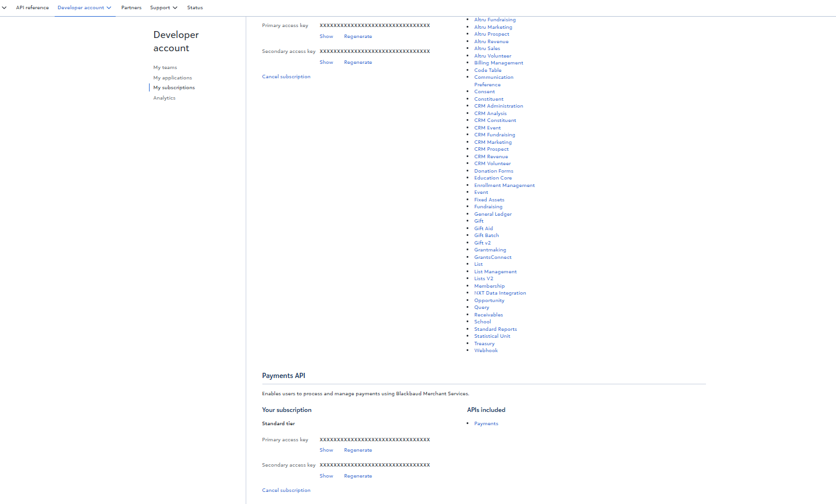Open the Gift Batch API
Screen dimensions: 836x504
tap(487, 235)
